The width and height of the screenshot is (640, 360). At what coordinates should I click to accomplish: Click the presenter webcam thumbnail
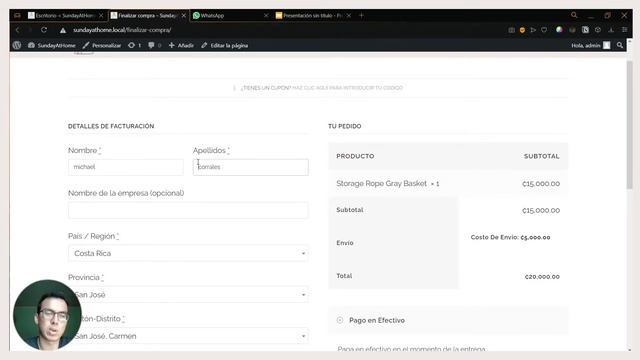47,315
